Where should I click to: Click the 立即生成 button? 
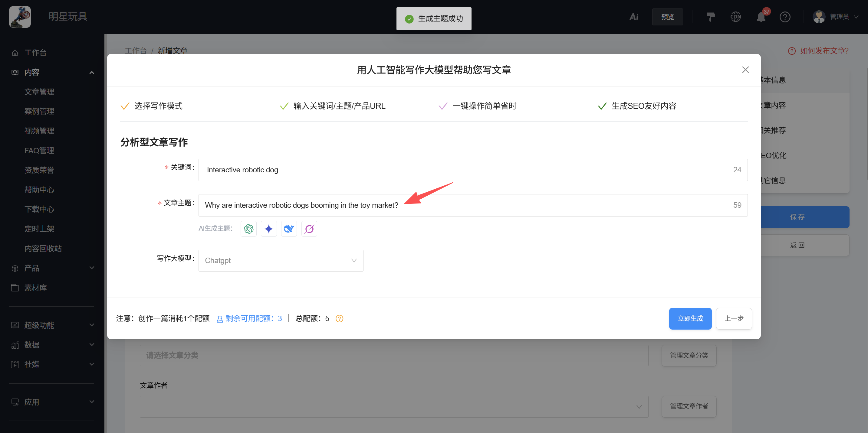690,318
